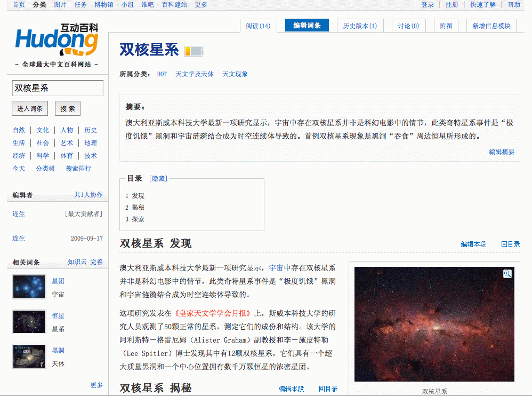Jump to section 3 探索 in contents
The width and height of the screenshot is (532, 396).
coord(135,219)
